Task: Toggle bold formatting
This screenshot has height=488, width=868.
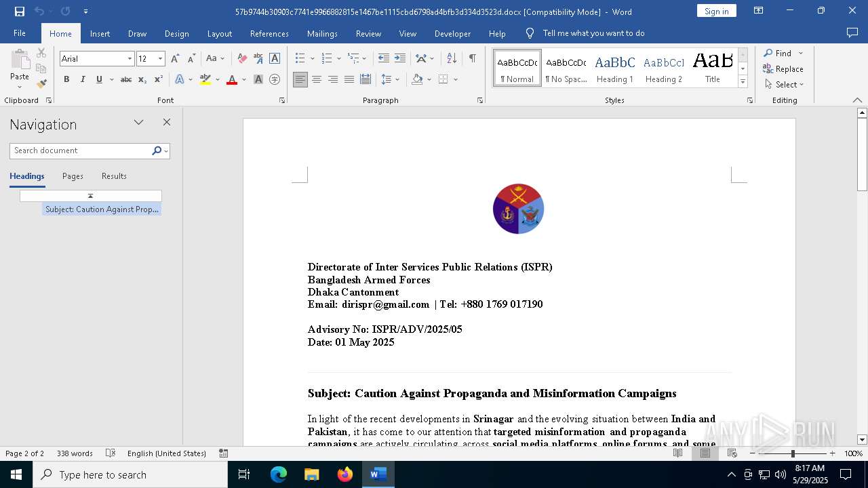Action: coord(66,79)
